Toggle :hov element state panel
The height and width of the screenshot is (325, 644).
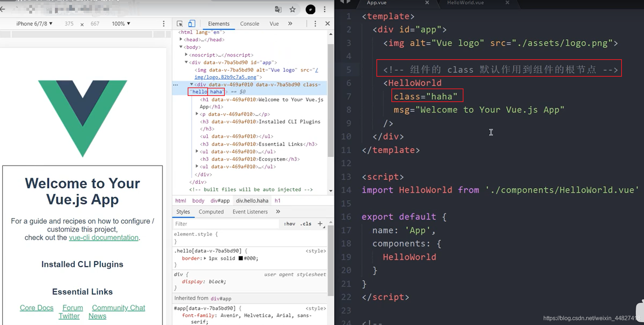click(x=289, y=224)
